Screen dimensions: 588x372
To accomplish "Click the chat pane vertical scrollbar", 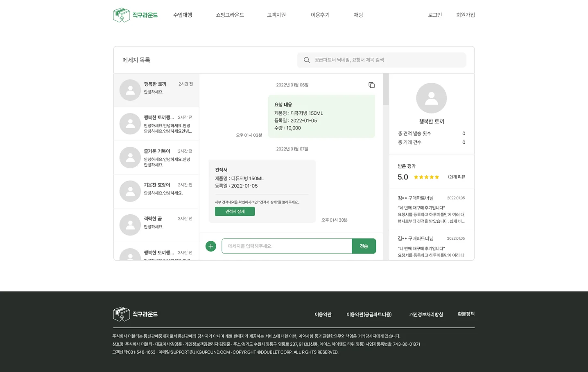I will (386, 89).
